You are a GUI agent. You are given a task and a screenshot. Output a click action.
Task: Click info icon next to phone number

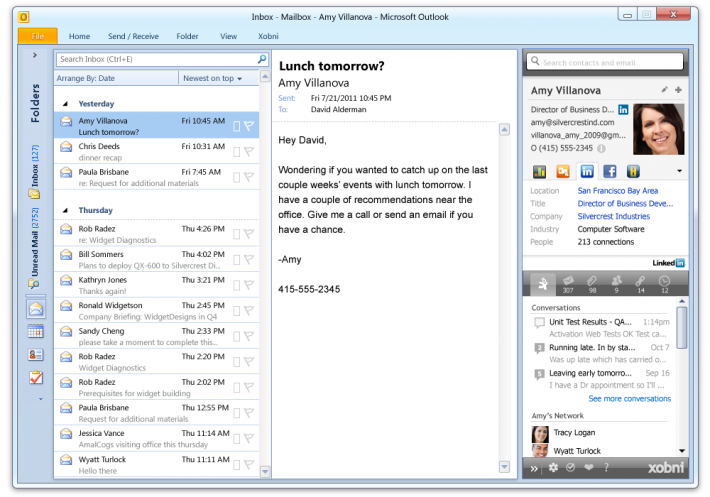pyautogui.click(x=601, y=148)
